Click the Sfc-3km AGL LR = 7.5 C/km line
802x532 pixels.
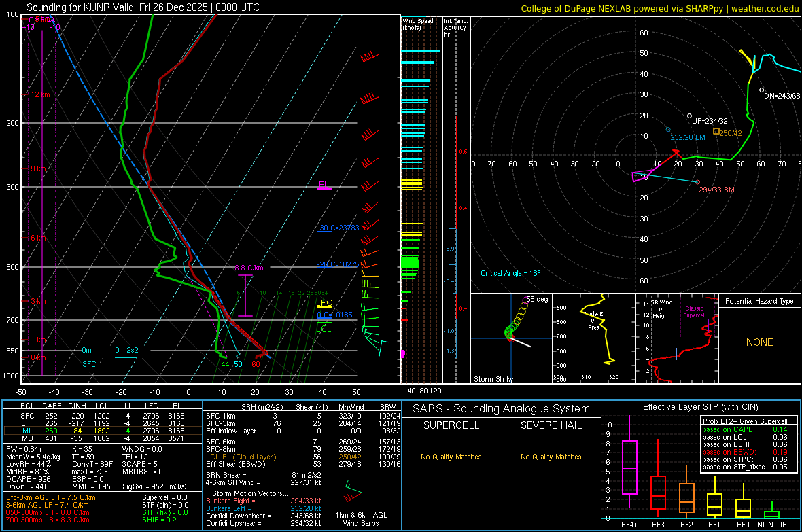[51, 497]
